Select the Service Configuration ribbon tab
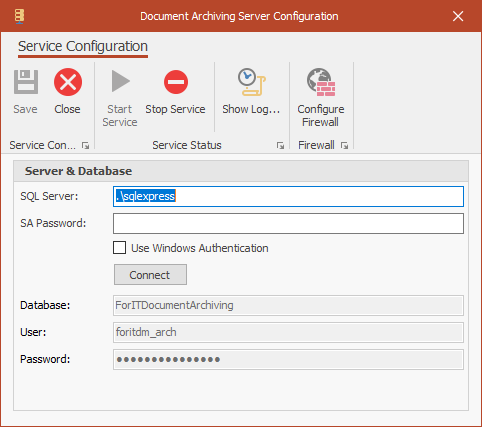The height and width of the screenshot is (427, 482). click(83, 46)
